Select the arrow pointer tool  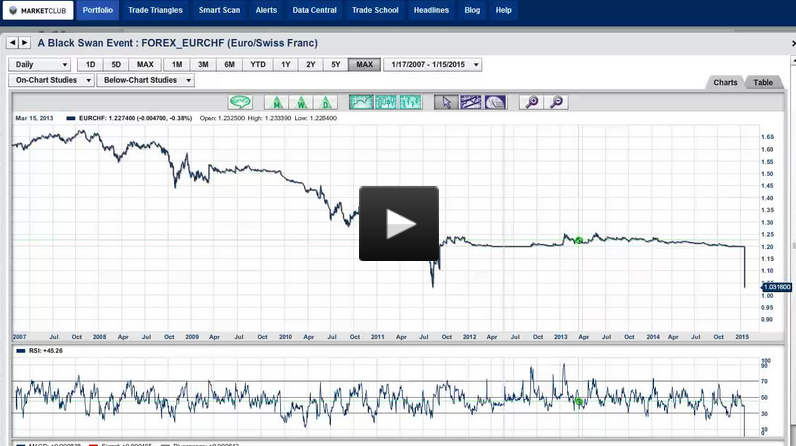[x=446, y=102]
